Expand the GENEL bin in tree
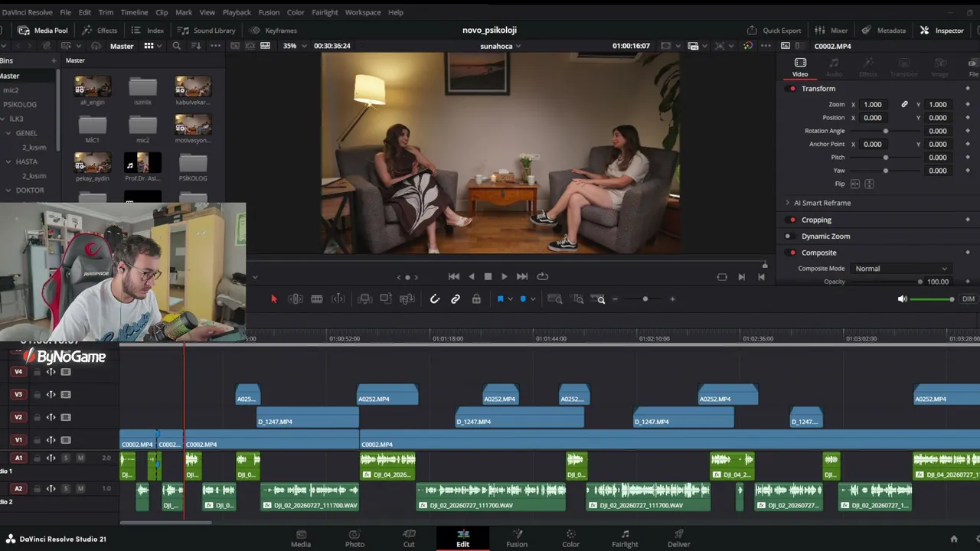This screenshot has width=980, height=551. point(8,133)
